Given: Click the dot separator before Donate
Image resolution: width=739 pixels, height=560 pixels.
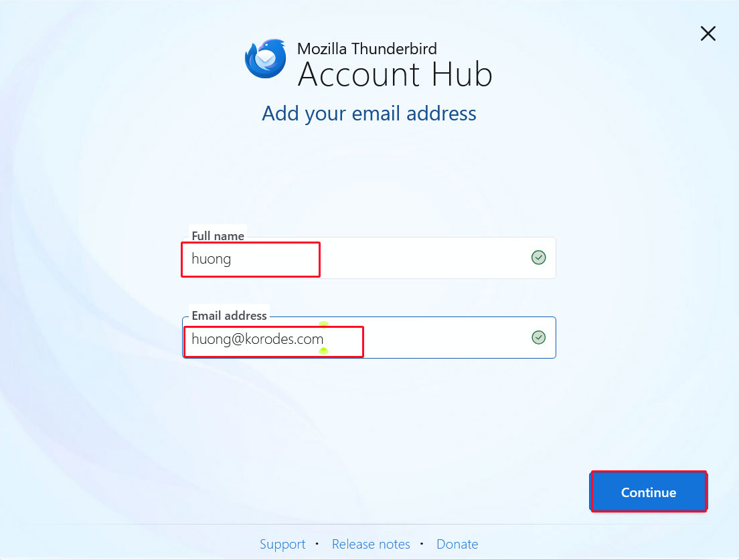Looking at the screenshot, I should [421, 543].
